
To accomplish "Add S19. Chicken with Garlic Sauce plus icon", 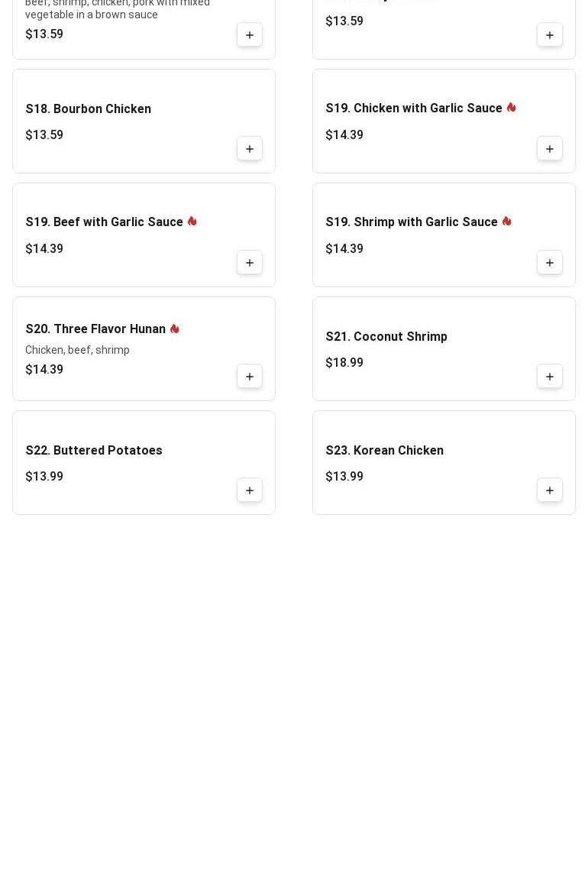I will 549,149.
